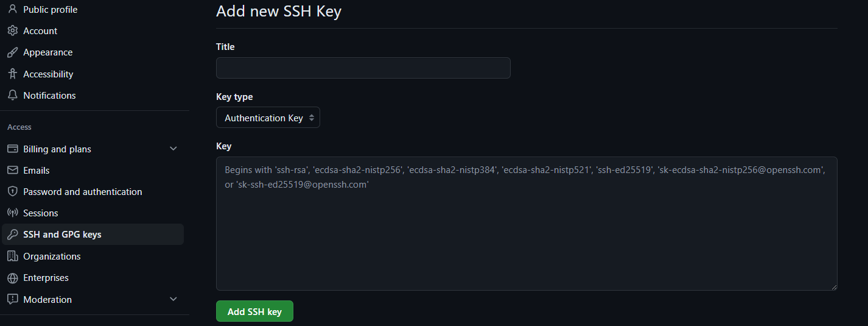Go to Sessions settings page
Screen dimensions: 868x326
pyautogui.click(x=41, y=213)
